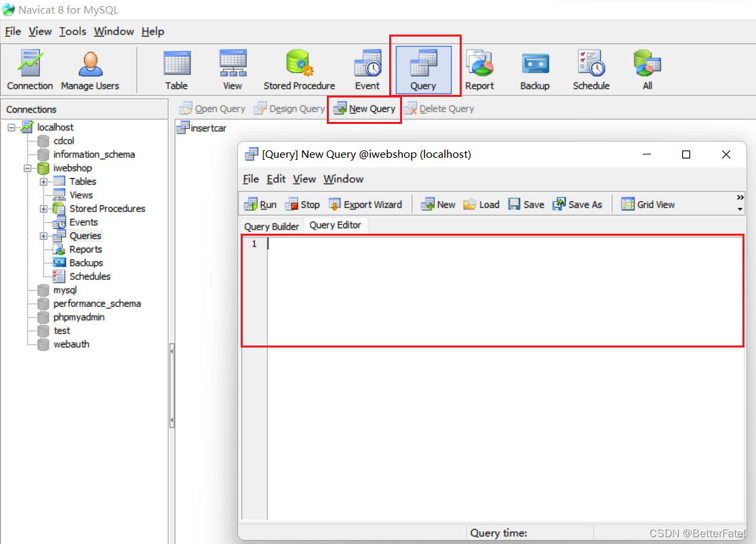Select the Schedules tree item
Screen dimensions: 756x544
coord(82,276)
